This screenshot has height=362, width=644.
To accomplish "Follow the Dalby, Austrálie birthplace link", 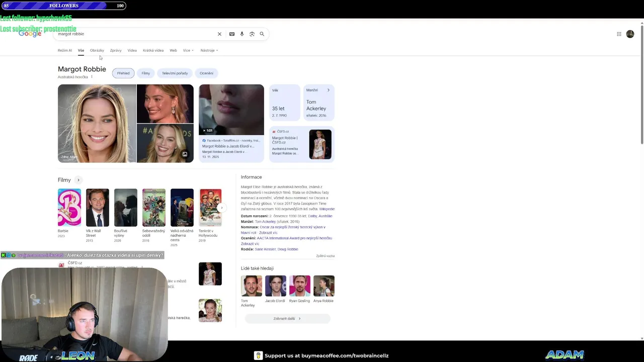I will point(320,216).
